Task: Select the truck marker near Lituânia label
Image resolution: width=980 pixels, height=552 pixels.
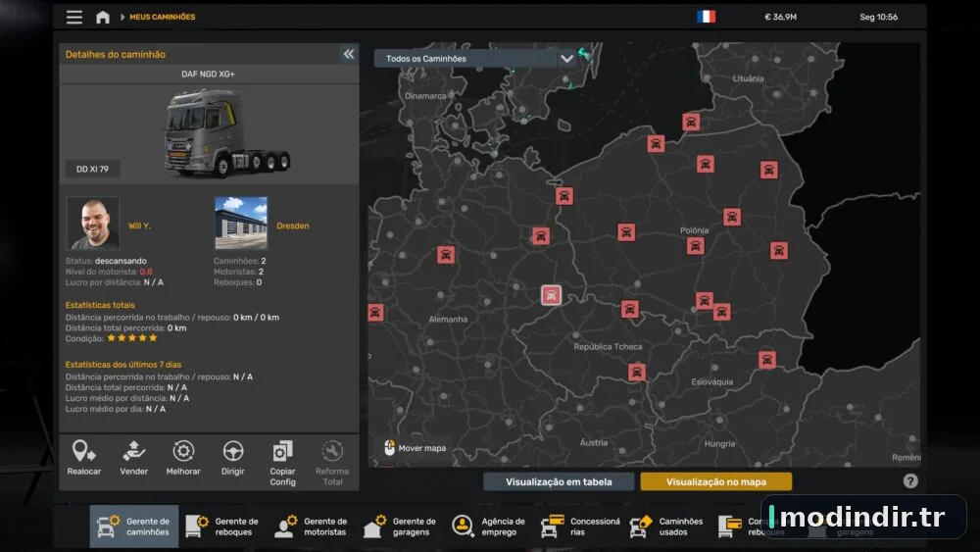Action: 691,122
